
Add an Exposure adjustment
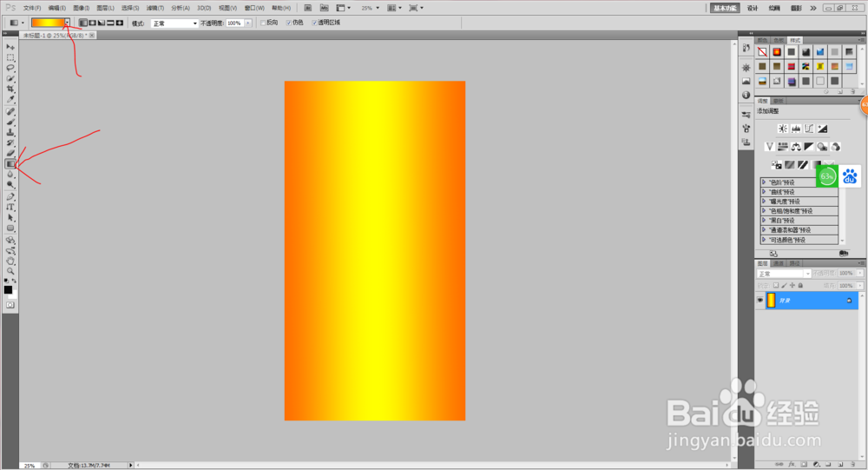[823, 129]
